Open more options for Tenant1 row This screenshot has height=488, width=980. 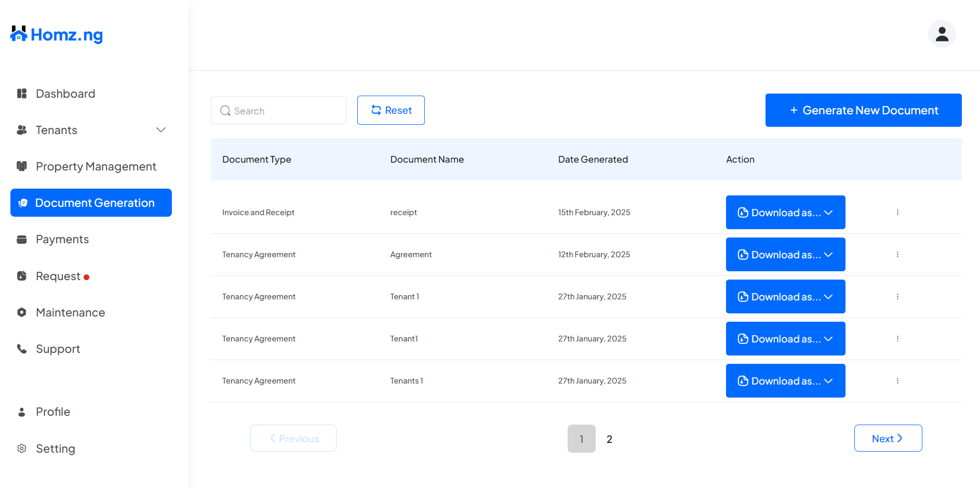[x=897, y=339]
